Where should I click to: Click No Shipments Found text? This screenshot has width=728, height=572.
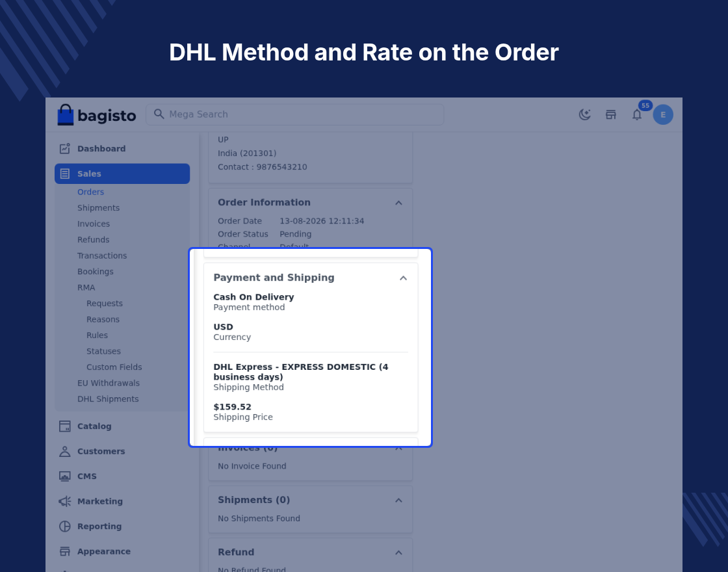tap(259, 519)
